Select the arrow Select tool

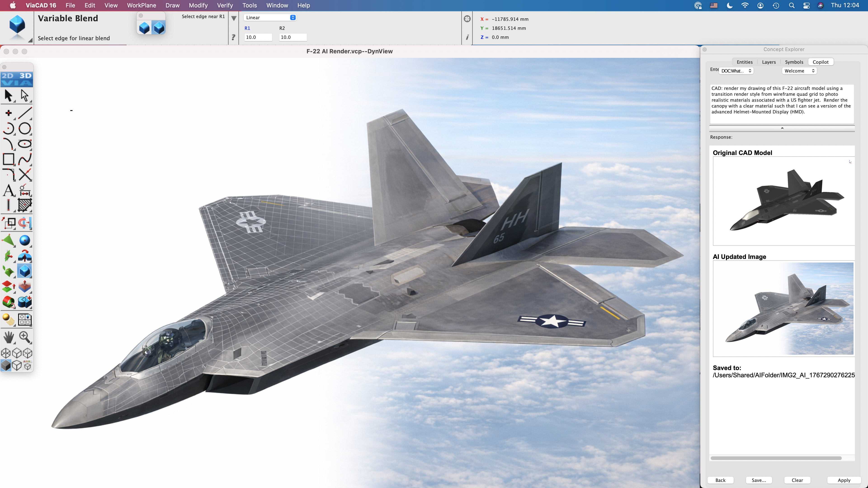[x=8, y=96]
